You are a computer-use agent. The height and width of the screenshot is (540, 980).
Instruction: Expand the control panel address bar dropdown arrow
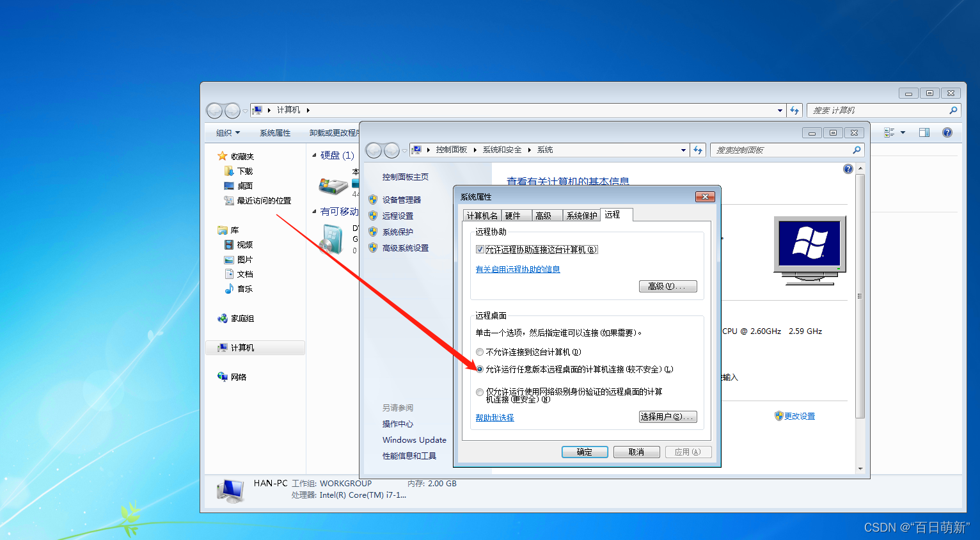coord(683,150)
